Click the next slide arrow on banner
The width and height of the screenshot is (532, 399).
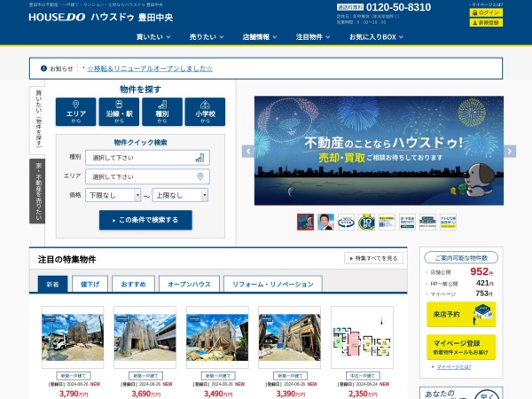510,152
